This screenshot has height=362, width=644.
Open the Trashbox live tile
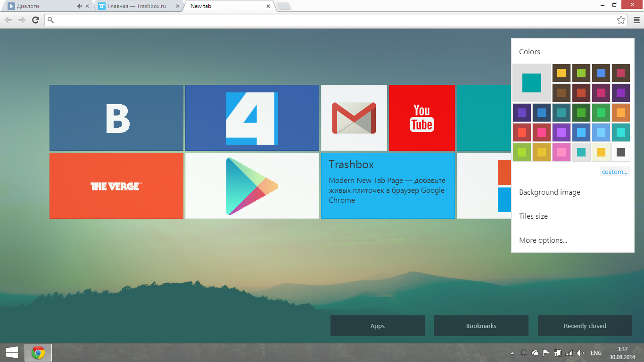coord(388,186)
